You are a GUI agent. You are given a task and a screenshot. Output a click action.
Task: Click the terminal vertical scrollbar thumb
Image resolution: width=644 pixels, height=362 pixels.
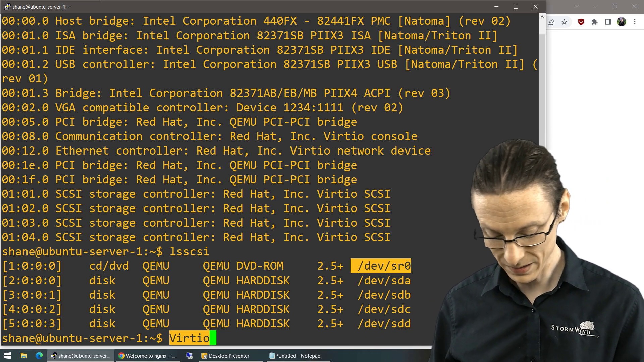[542, 90]
